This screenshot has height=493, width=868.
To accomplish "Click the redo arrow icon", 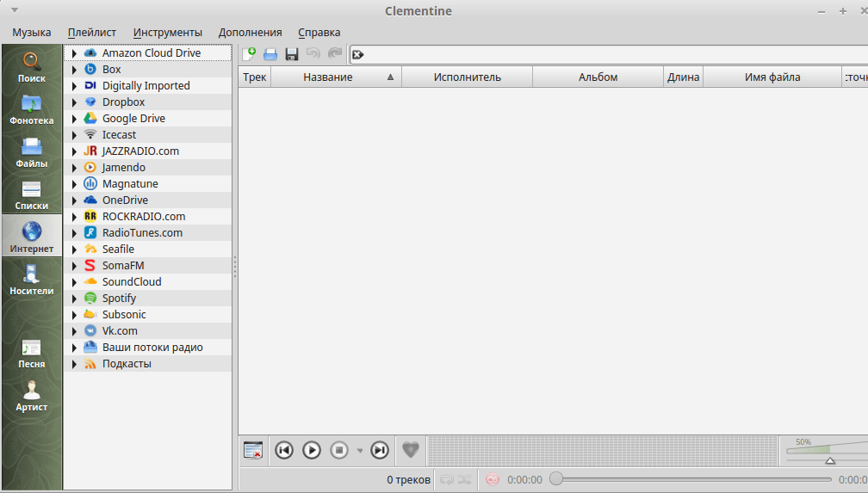I will click(335, 53).
